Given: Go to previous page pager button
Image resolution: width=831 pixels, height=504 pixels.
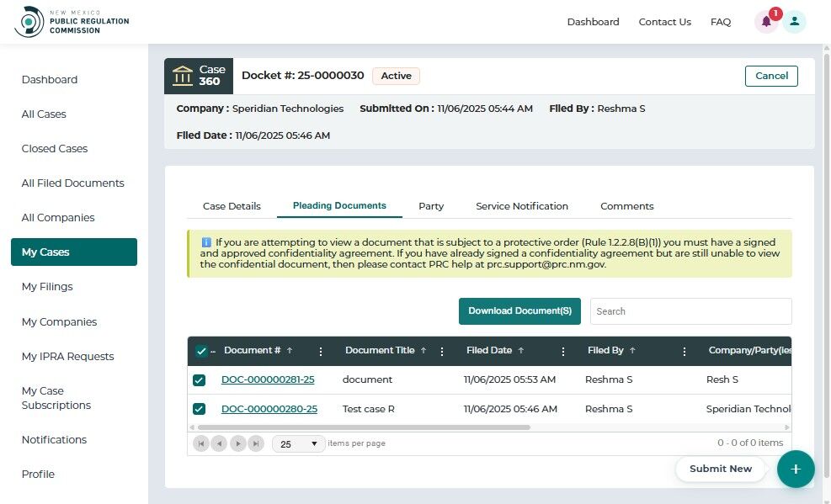Looking at the screenshot, I should tap(219, 443).
